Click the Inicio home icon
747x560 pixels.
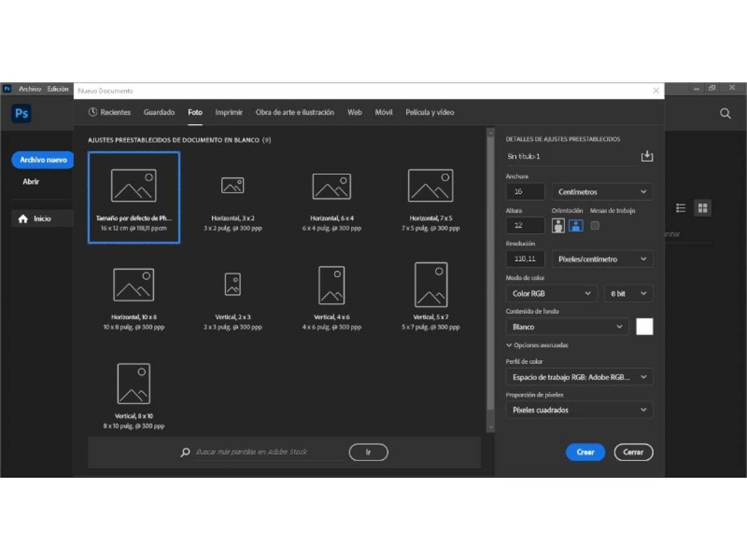click(23, 219)
